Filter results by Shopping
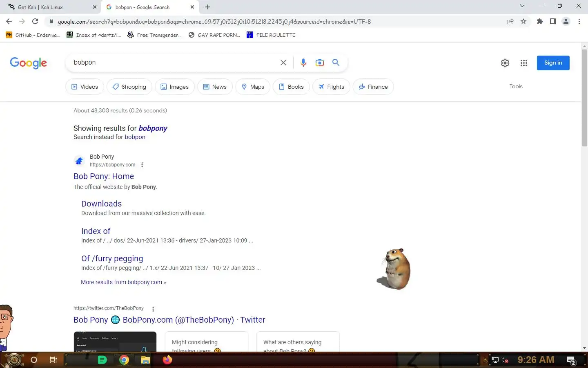 click(129, 87)
